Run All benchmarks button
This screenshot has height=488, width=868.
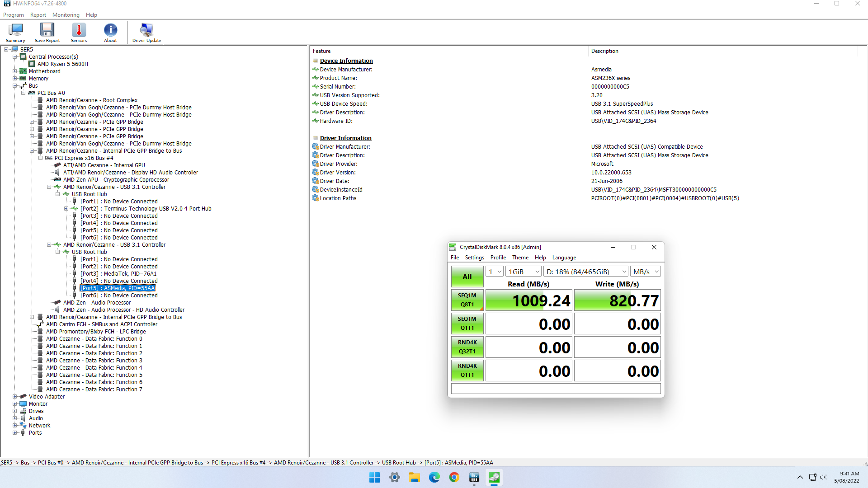[x=467, y=277]
